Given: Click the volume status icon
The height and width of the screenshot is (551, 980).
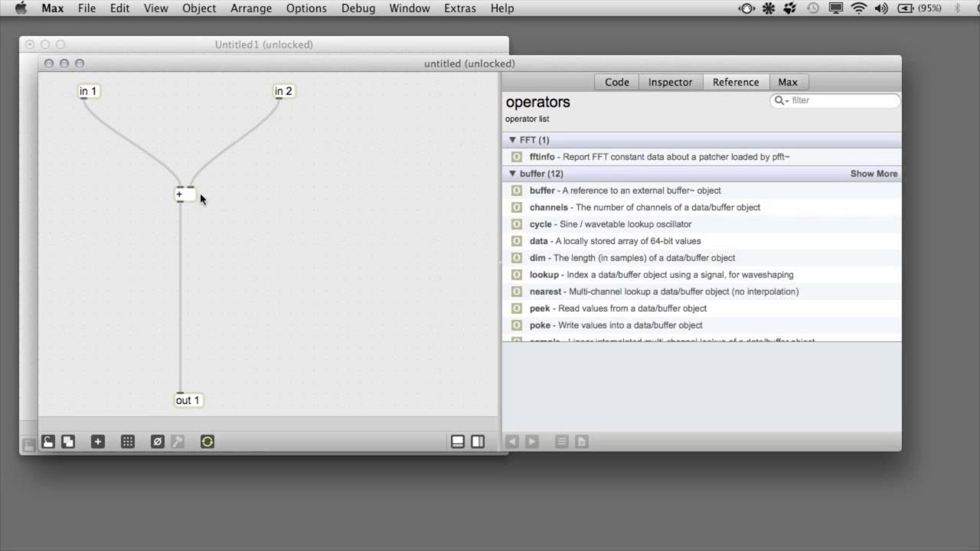Looking at the screenshot, I should (x=881, y=8).
